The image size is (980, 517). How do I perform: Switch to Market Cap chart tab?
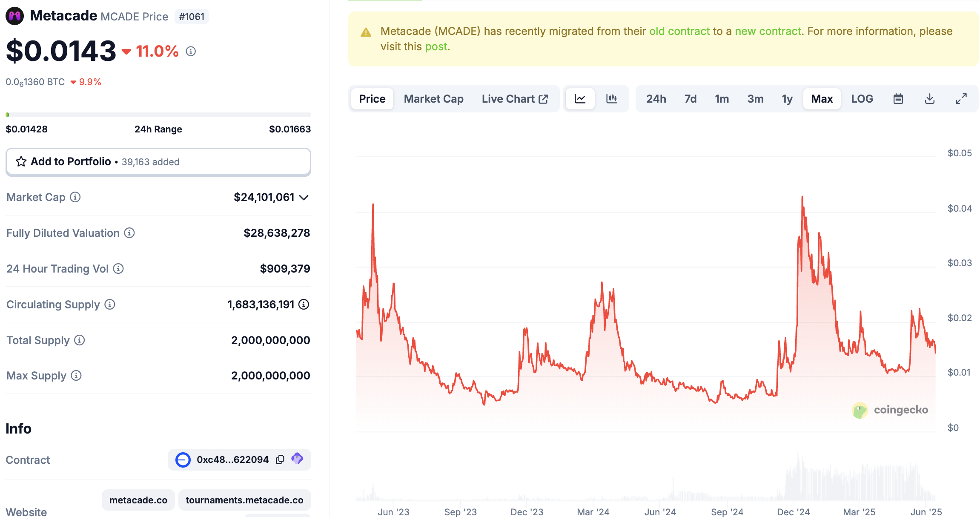(433, 99)
